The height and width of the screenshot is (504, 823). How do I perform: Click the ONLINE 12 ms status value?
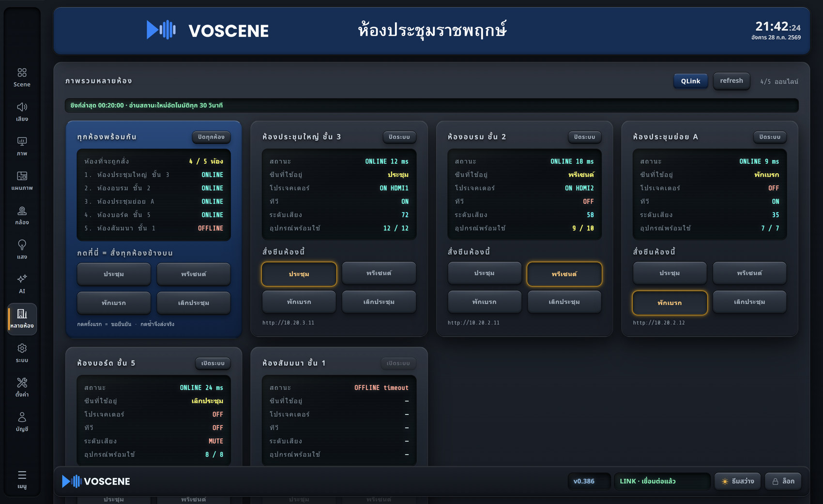387,162
